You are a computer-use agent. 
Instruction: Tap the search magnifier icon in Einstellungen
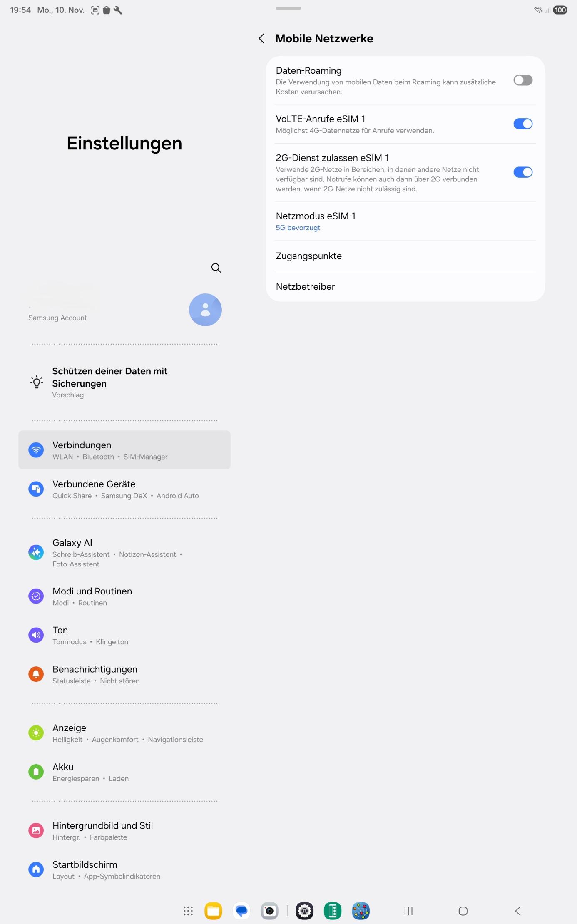tap(216, 268)
